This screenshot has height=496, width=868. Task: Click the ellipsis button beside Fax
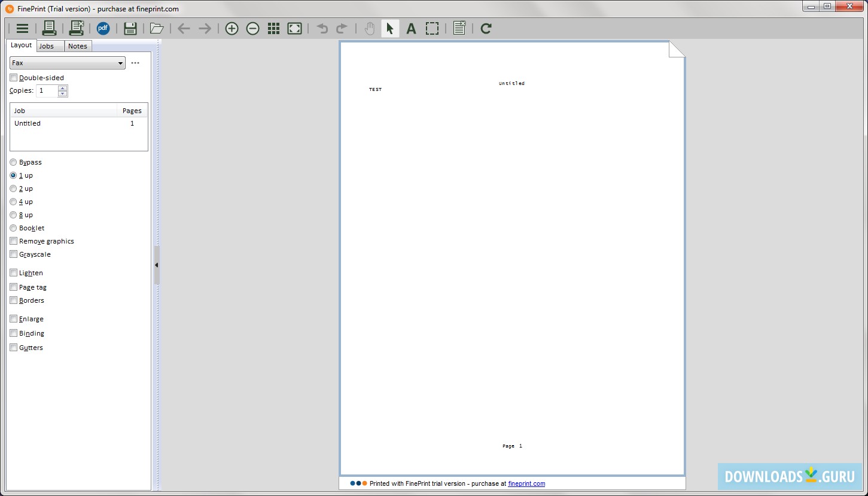tap(135, 63)
